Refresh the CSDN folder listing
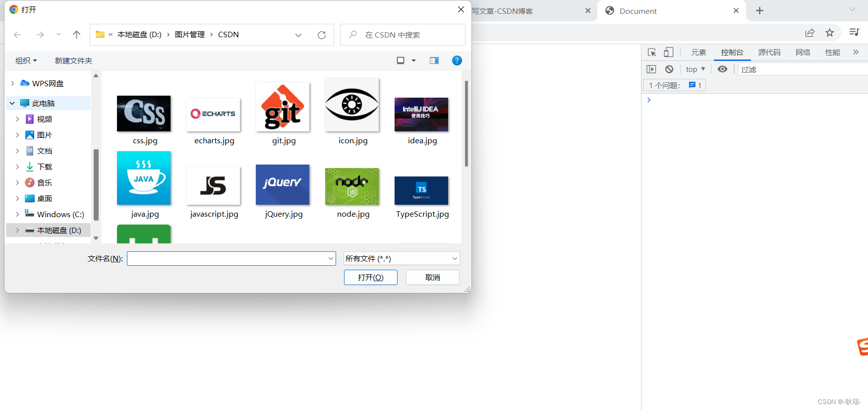The image size is (868, 410). (322, 35)
